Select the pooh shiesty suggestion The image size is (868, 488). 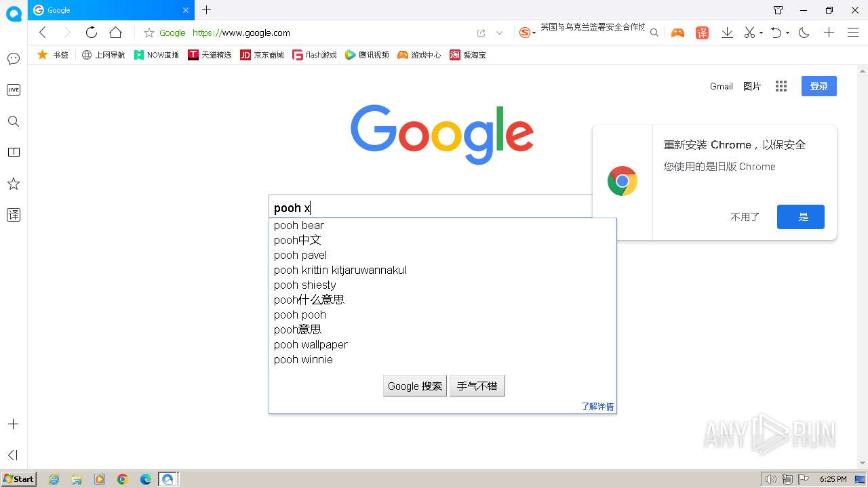[442, 285]
